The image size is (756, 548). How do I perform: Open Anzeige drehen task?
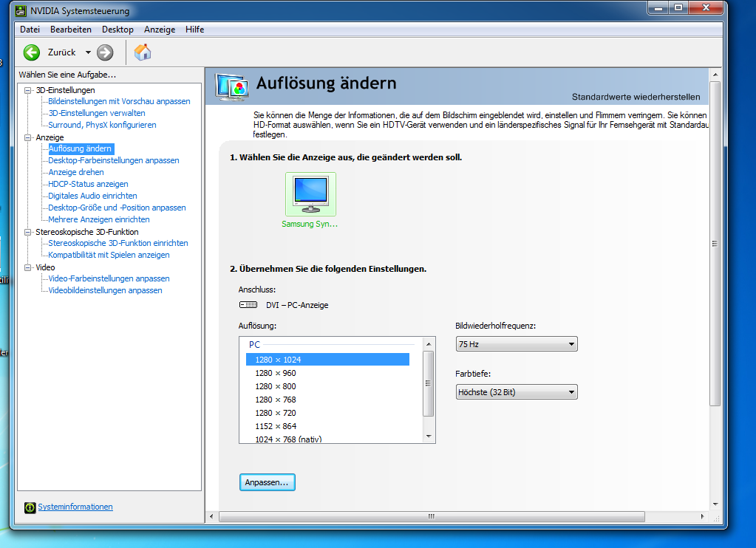click(76, 172)
